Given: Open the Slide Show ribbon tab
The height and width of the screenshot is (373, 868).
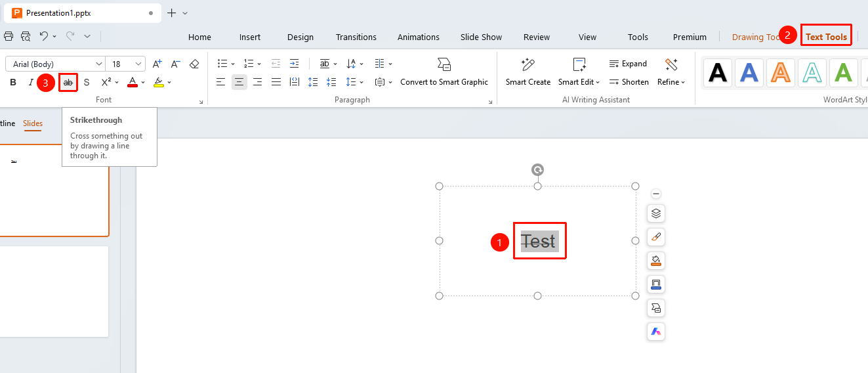Looking at the screenshot, I should [481, 37].
